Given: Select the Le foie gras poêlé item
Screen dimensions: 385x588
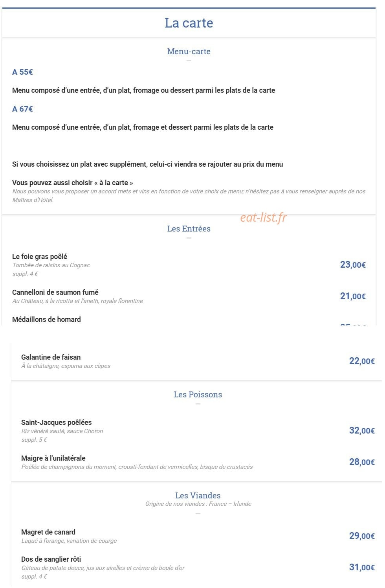Looking at the screenshot, I should click(x=40, y=257).
